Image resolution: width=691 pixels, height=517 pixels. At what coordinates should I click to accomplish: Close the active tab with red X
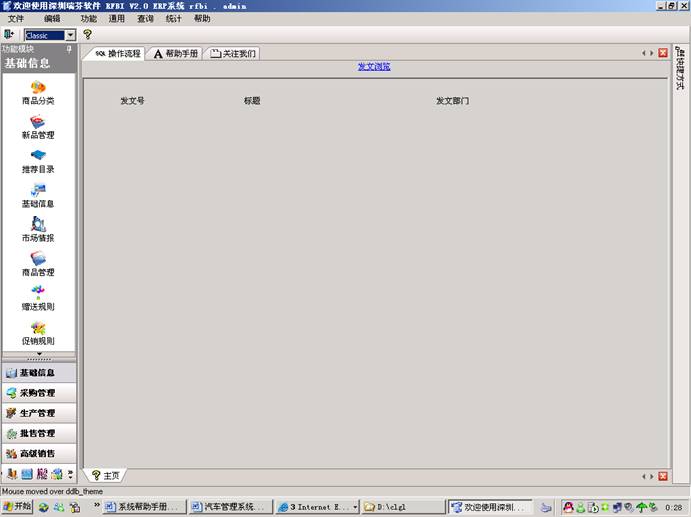pos(663,53)
